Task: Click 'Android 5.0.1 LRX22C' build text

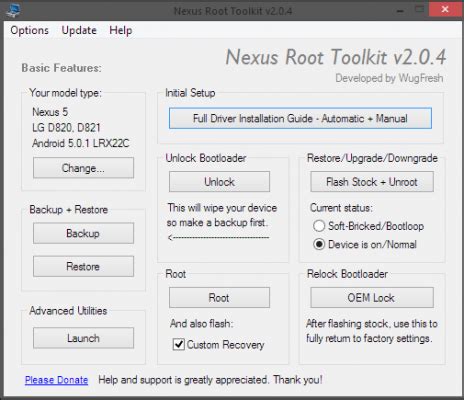Action: click(81, 143)
